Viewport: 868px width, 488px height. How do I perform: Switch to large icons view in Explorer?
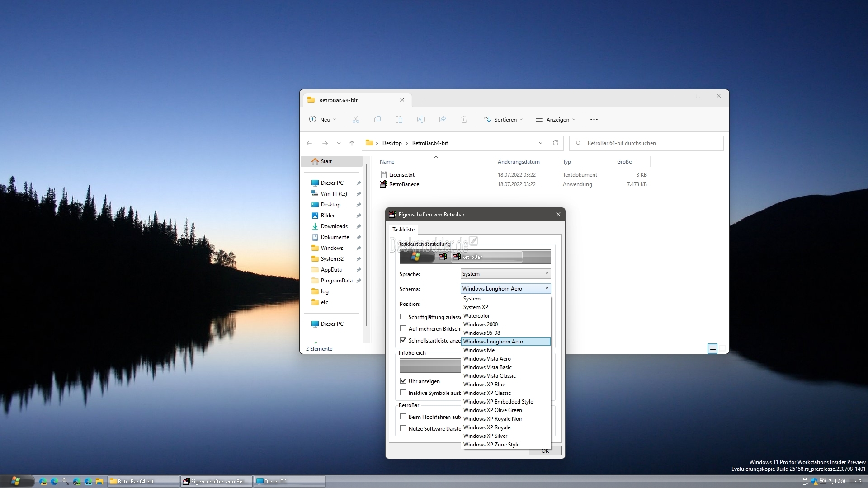click(x=722, y=348)
